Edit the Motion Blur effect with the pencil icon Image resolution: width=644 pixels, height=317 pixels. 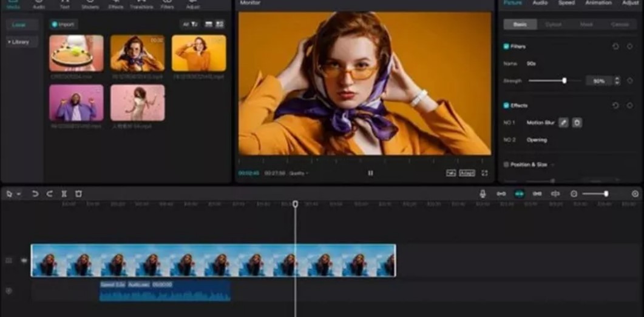(x=563, y=122)
